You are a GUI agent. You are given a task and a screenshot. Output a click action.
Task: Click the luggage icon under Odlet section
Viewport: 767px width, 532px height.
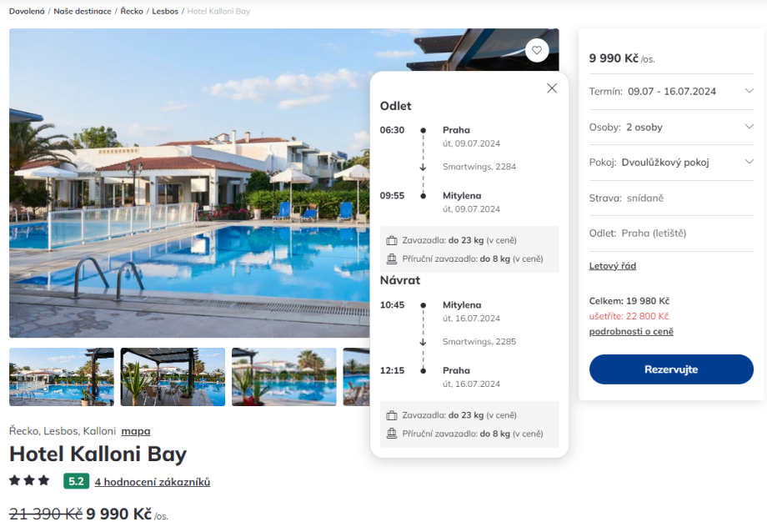pyautogui.click(x=391, y=240)
